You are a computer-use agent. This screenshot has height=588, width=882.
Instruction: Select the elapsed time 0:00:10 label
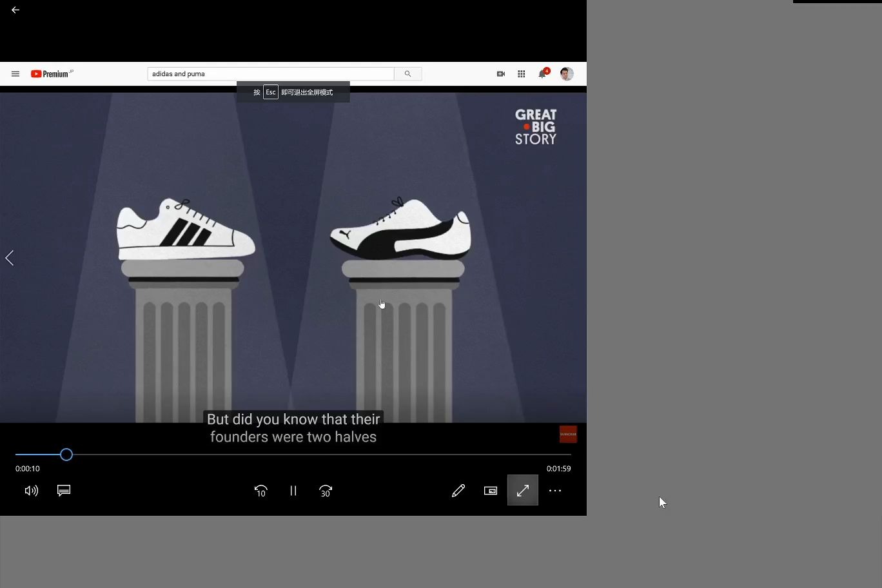click(28, 469)
